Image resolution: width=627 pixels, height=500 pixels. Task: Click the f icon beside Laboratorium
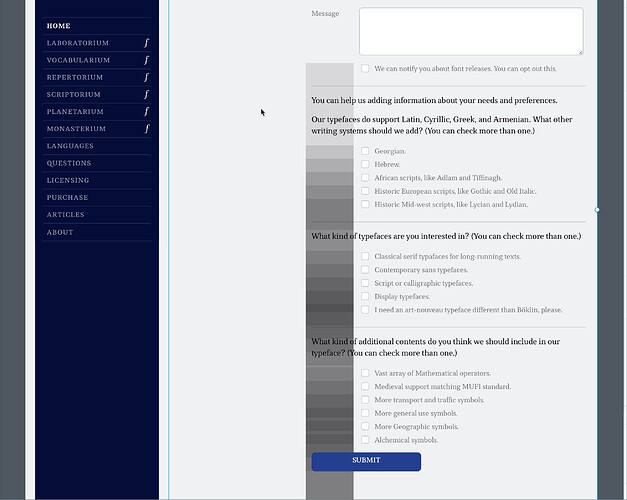click(x=146, y=43)
